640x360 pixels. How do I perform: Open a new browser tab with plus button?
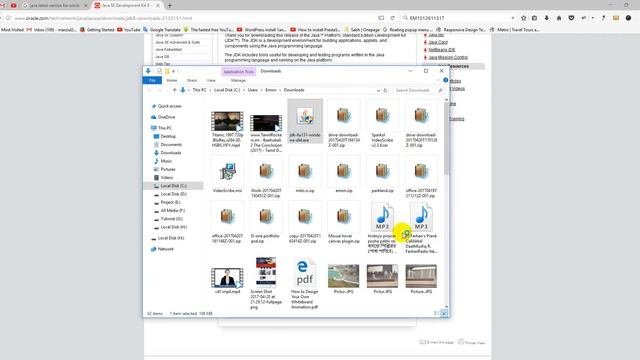pyautogui.click(x=170, y=6)
